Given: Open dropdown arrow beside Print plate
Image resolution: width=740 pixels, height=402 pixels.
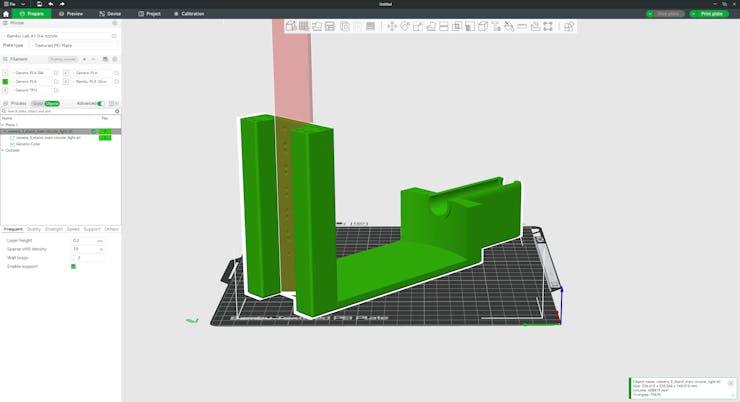Looking at the screenshot, I should (693, 14).
